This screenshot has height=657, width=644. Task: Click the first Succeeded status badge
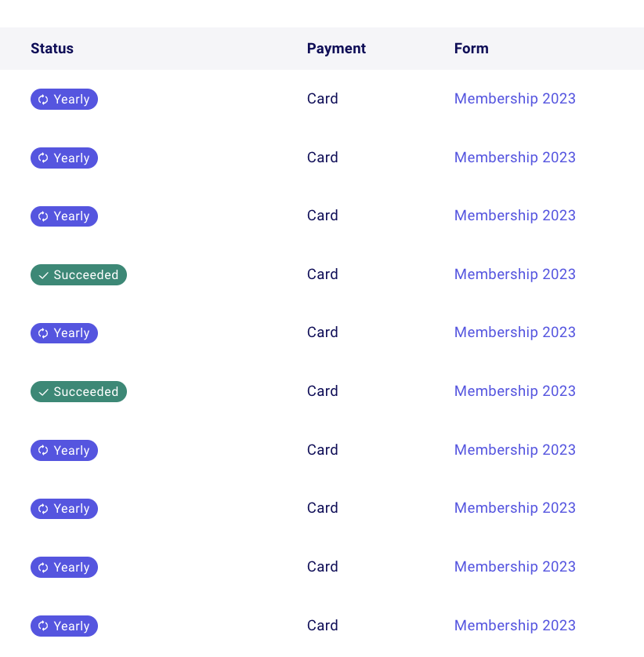coord(78,275)
